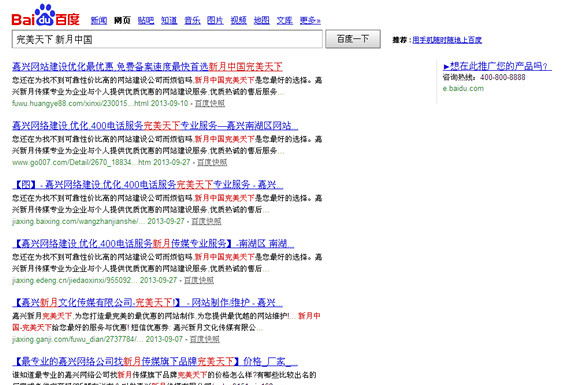Click the jiaxing.edeng.cn/jiedaoxinxi URL
The height and width of the screenshot is (385, 585).
click(75, 280)
